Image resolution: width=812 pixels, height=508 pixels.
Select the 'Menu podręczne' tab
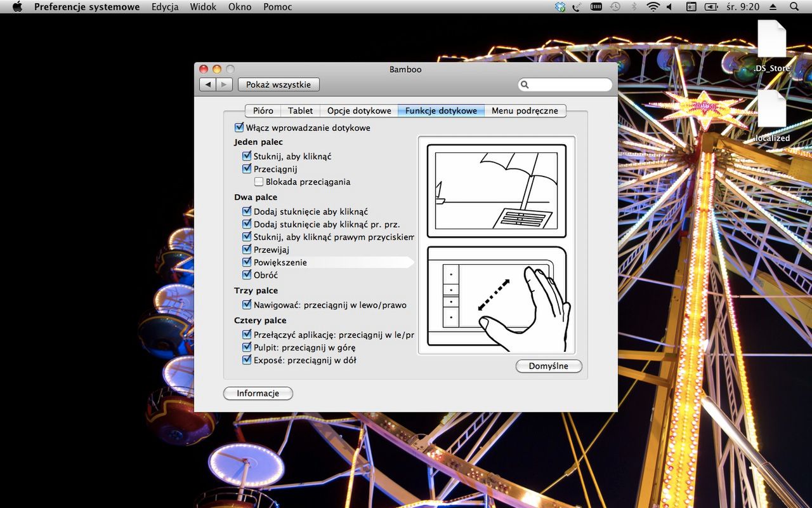525,110
